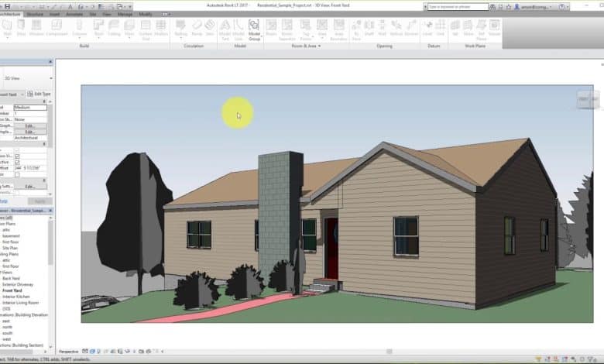Click the Model Group tool
This screenshot has width=604, height=364.
(x=254, y=30)
